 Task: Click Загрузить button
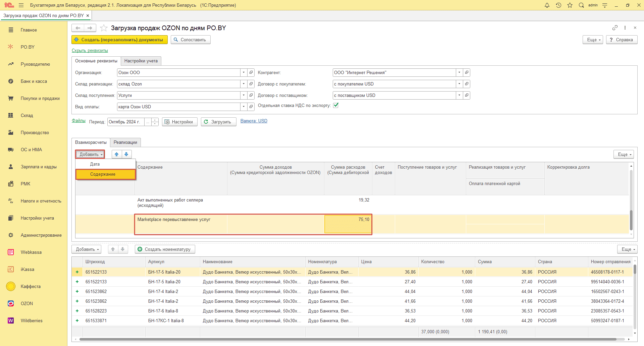coord(219,122)
